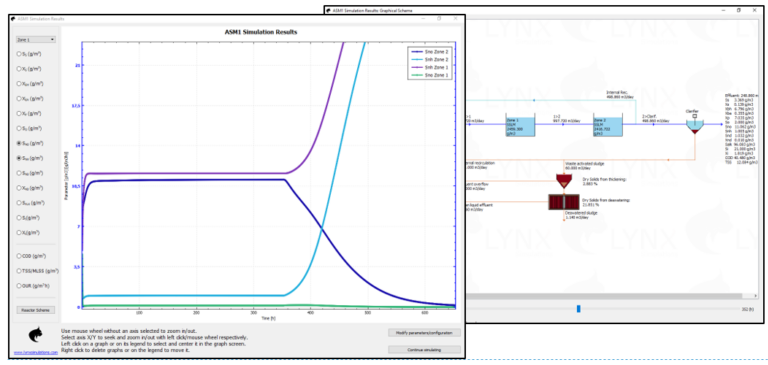
Task: Click the red sludge thickener unit
Action: (x=565, y=181)
